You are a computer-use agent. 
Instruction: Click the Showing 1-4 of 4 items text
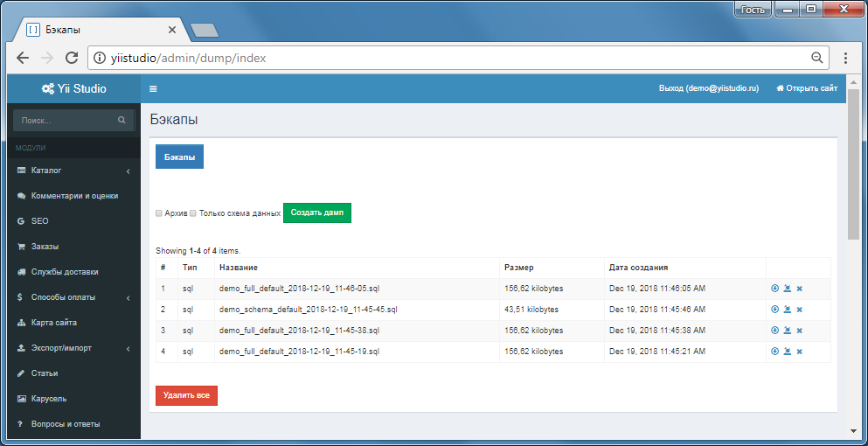click(198, 251)
